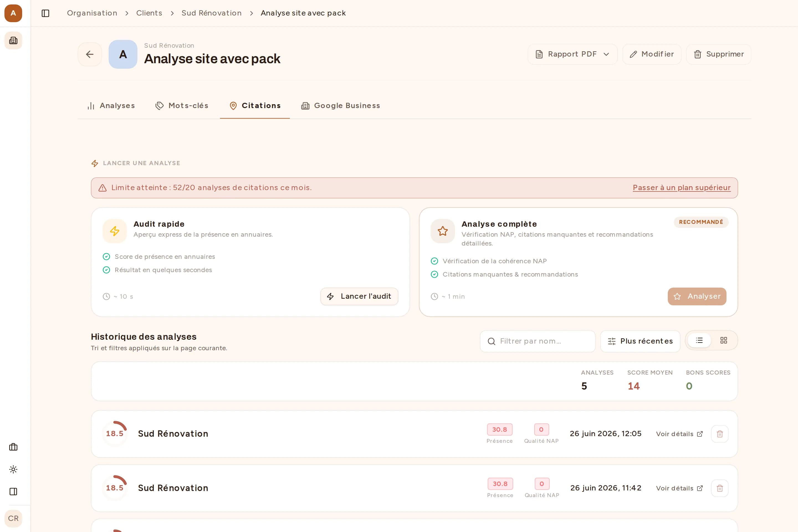Click the Supprimer button
Viewport: 798px width, 532px height.
[718, 54]
